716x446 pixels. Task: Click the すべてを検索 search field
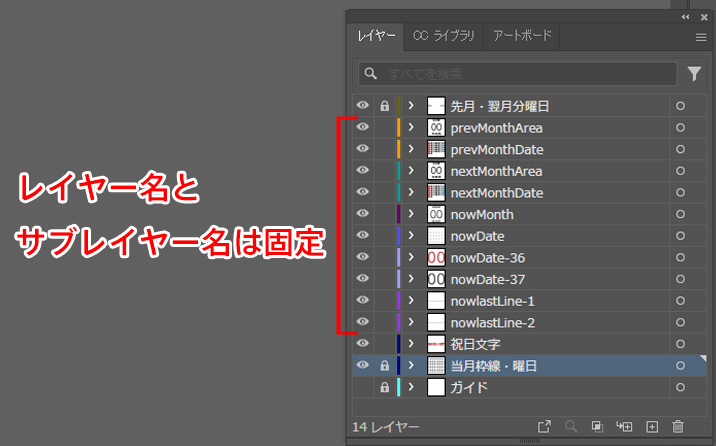pos(517,74)
